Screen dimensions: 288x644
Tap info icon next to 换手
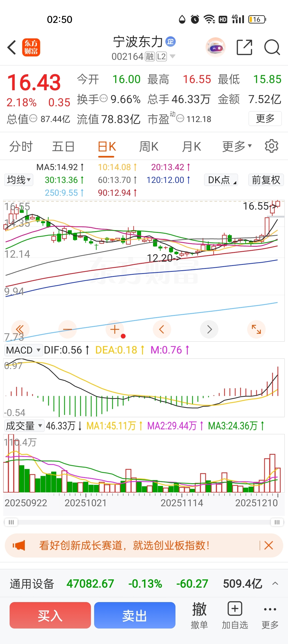[104, 99]
